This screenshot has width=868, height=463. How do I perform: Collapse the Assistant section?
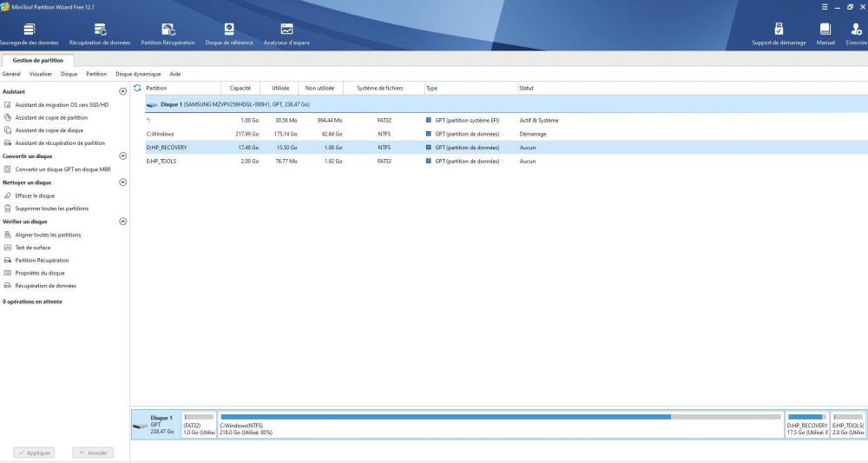pos(122,91)
